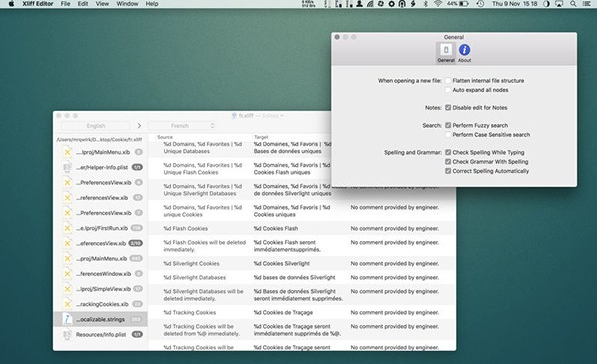The height and width of the screenshot is (364, 597).
Task: Toggle Perform Fuzzy search
Action: click(448, 125)
